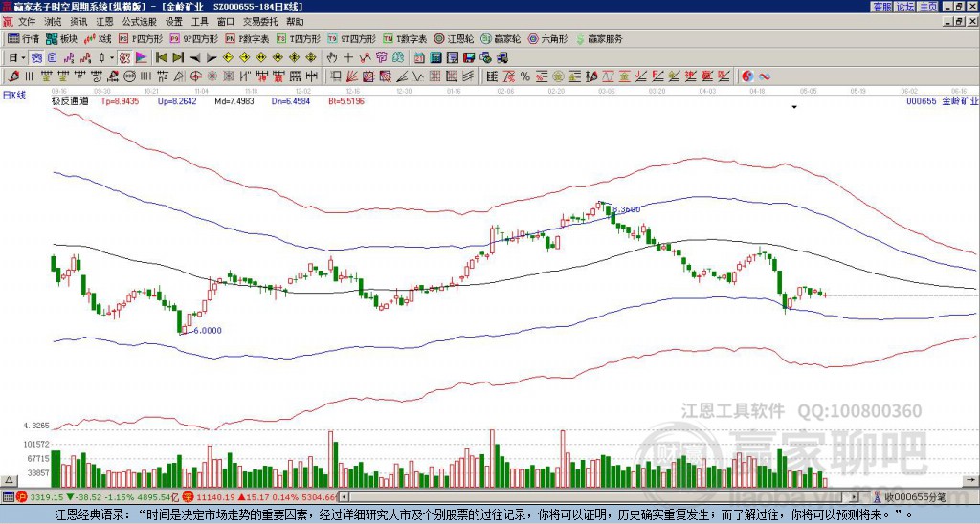Viewport: 980px width, 524px height.
Task: Open the 公式选股 menu
Action: (x=140, y=22)
